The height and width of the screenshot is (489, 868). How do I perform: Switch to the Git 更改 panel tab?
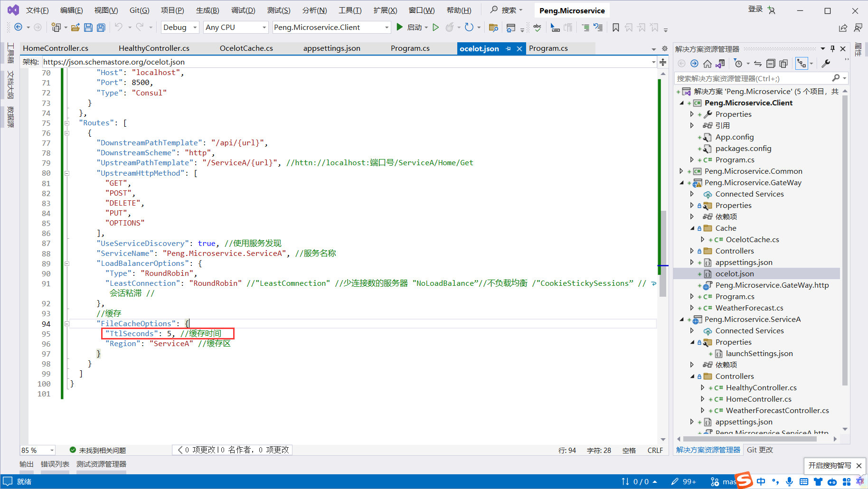click(760, 450)
